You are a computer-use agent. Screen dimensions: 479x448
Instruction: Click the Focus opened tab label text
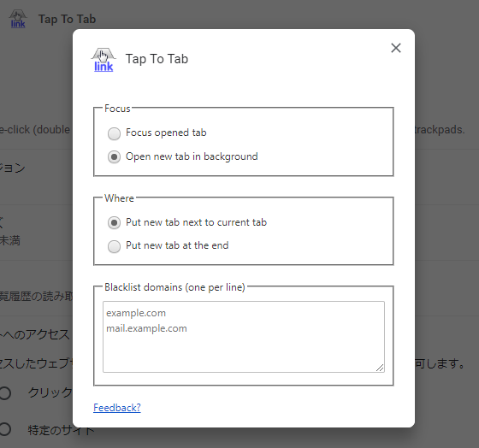point(166,133)
